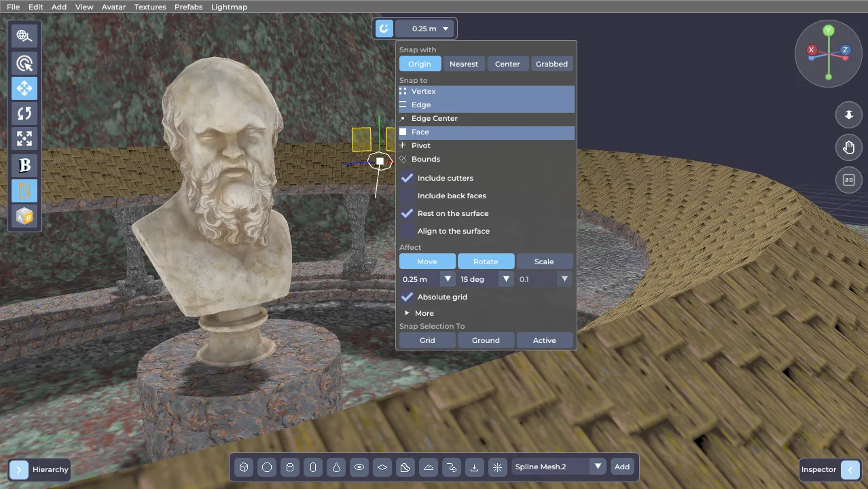Viewport: 868px width, 489px height.
Task: Click the drop-down arrow view button
Action: click(x=849, y=115)
